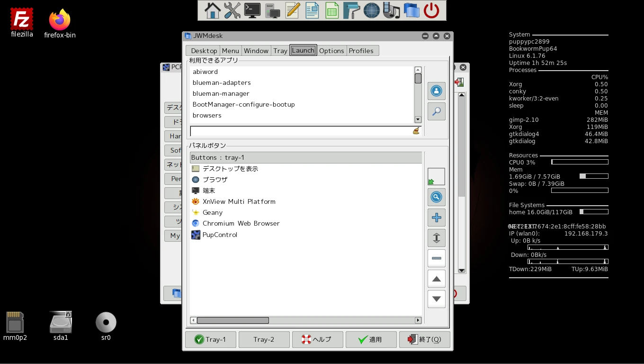This screenshot has height=364, width=644.
Task: Clear the search field with broom icon
Action: pyautogui.click(x=416, y=131)
